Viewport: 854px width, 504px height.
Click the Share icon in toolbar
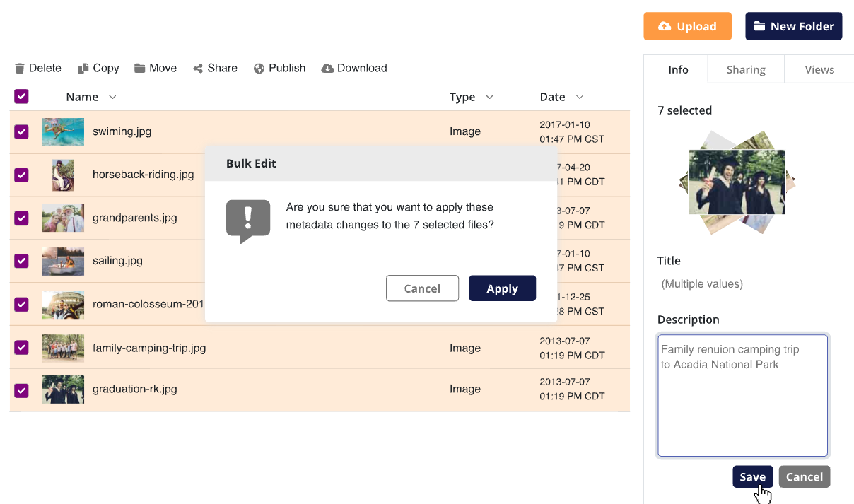(x=199, y=69)
